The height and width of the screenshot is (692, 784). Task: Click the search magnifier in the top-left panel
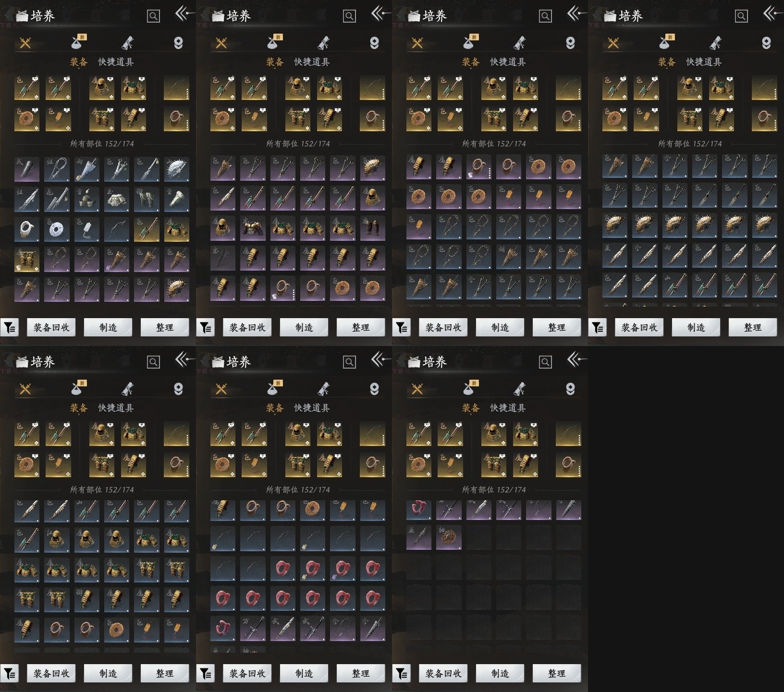pos(153,16)
